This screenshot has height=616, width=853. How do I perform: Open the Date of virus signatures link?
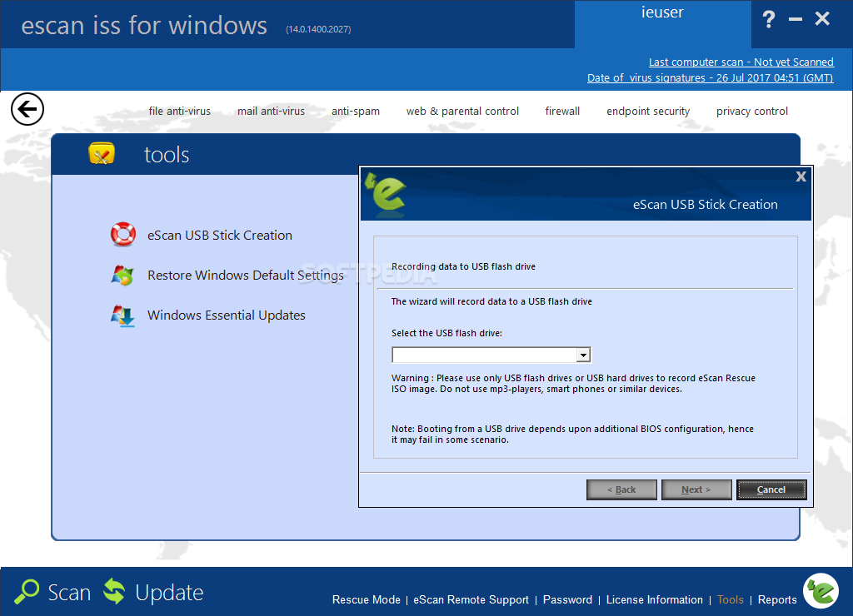pyautogui.click(x=710, y=77)
